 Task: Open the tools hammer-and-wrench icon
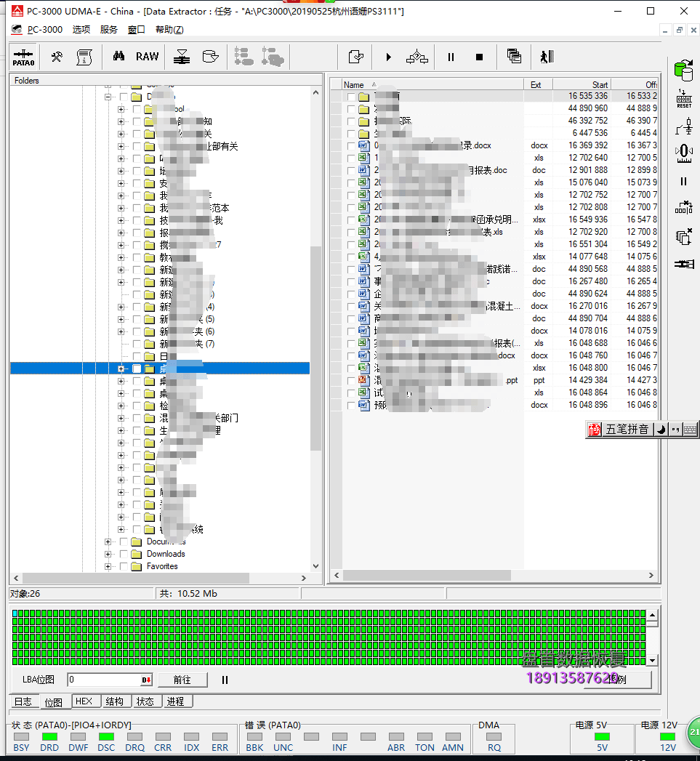click(x=57, y=57)
